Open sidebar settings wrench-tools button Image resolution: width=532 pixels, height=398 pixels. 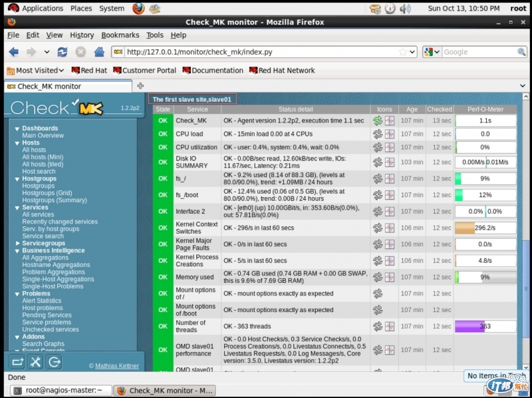click(35, 361)
